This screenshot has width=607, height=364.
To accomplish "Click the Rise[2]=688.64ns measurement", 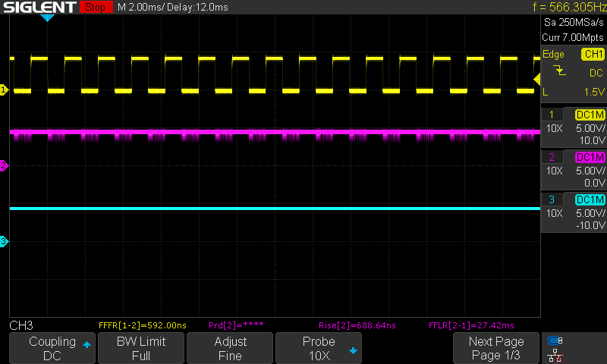I will tap(357, 325).
